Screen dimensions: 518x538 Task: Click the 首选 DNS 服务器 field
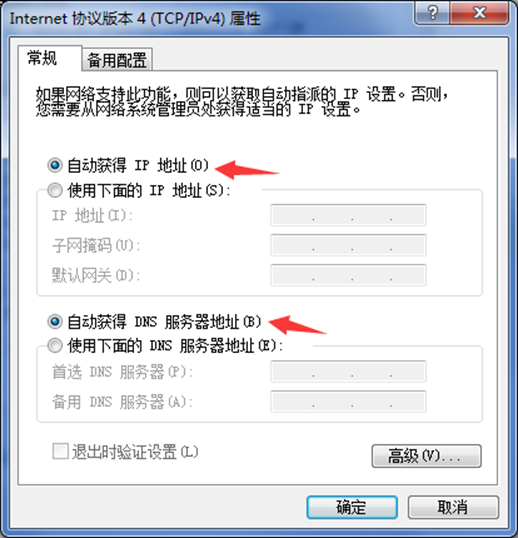click(x=348, y=371)
